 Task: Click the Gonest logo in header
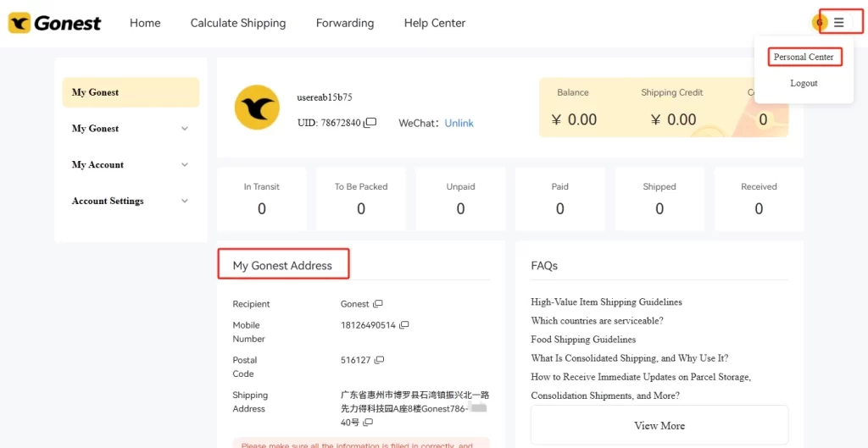click(55, 23)
